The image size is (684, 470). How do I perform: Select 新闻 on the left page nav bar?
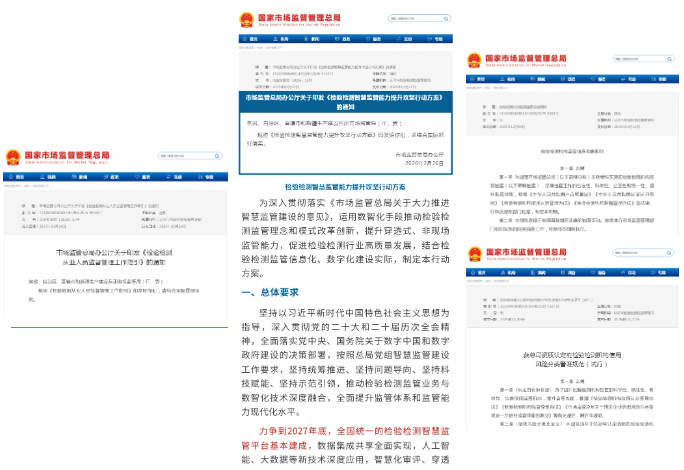(80, 177)
